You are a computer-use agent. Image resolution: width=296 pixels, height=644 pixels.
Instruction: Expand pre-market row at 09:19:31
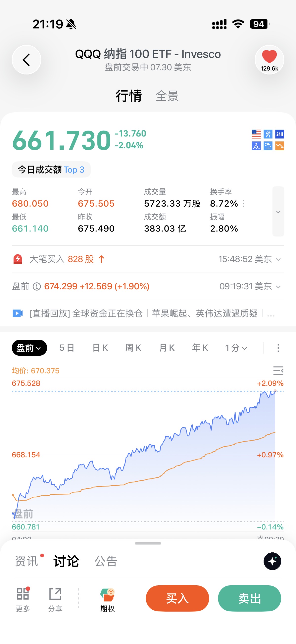278,287
